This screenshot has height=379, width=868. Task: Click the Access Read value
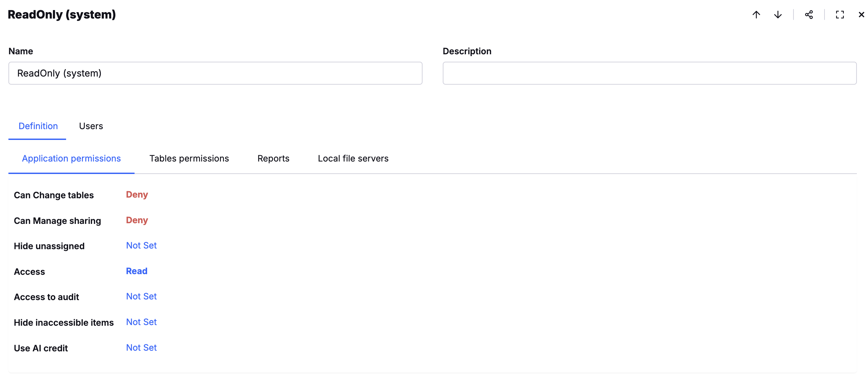(137, 271)
